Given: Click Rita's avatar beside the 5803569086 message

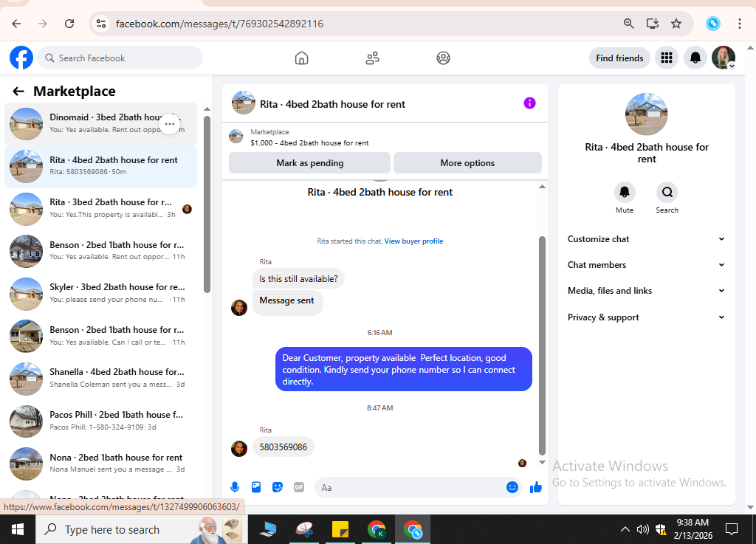Looking at the screenshot, I should point(238,448).
